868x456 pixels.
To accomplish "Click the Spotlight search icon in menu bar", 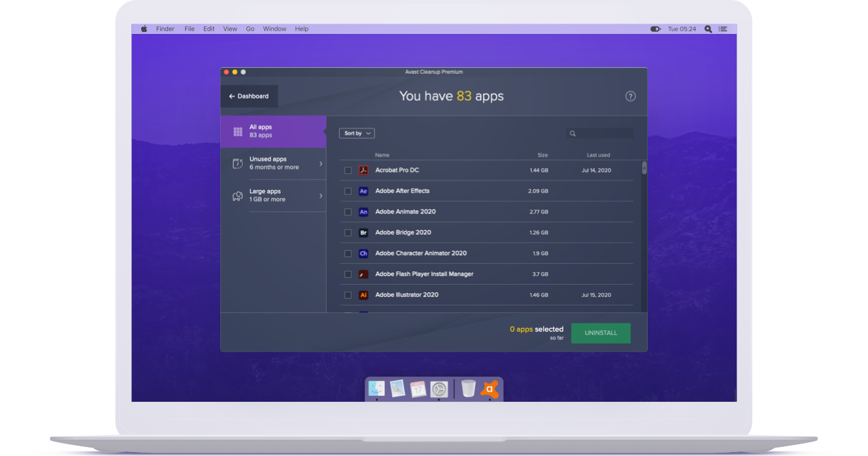I will (708, 29).
